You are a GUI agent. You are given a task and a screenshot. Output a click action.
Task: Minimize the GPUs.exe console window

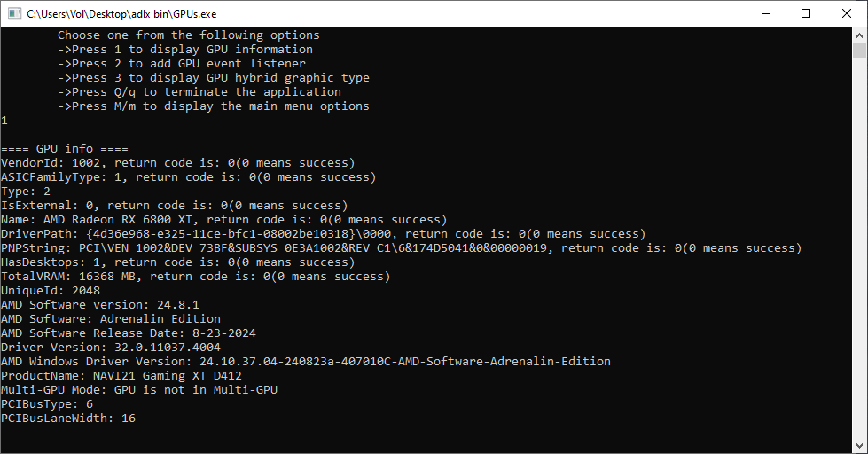[765, 14]
